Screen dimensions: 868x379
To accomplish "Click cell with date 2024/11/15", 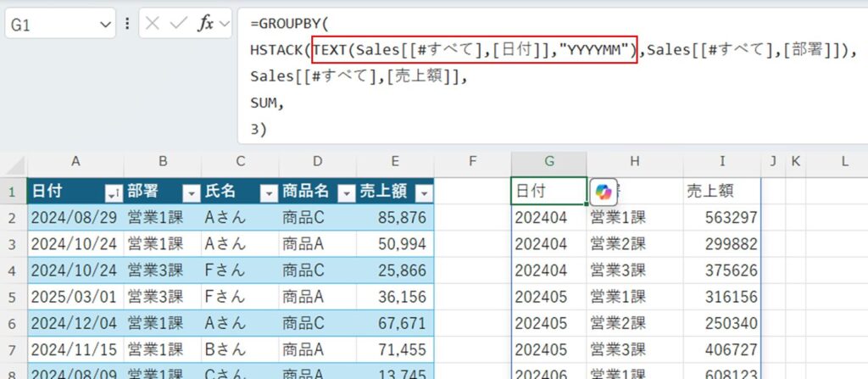I will point(75,349).
